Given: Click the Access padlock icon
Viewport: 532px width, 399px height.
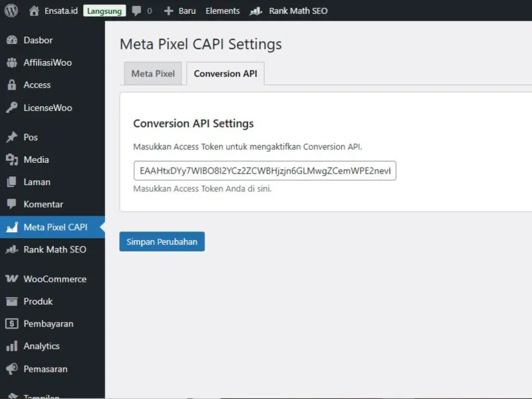Looking at the screenshot, I should coord(11,85).
